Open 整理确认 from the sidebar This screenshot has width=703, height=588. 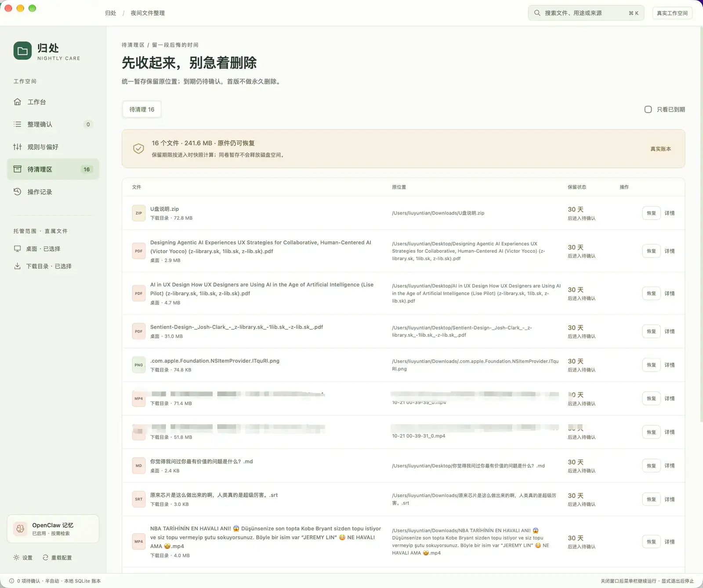53,124
